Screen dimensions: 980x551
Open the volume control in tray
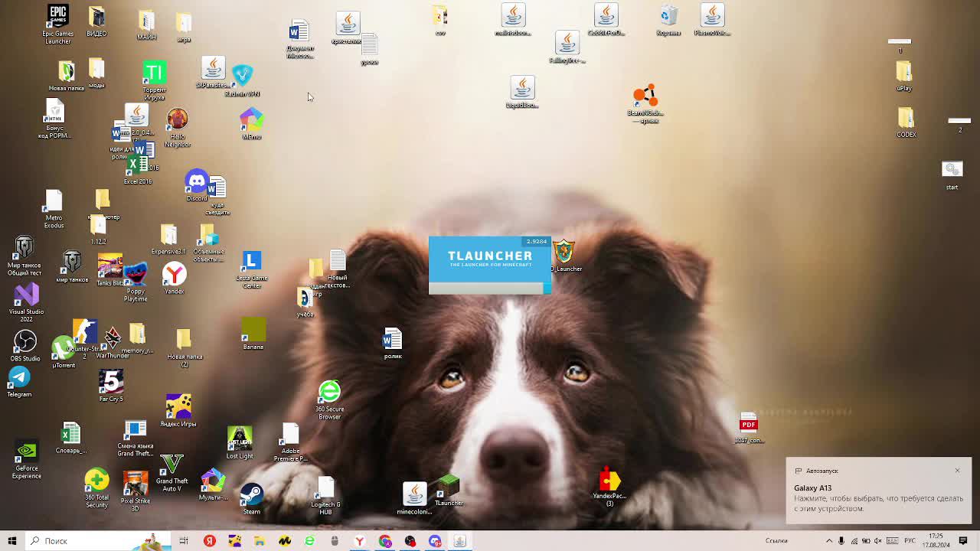coord(880,541)
